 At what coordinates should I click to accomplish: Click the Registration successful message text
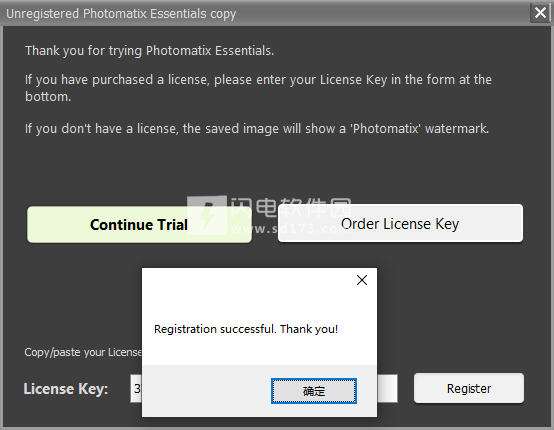246,329
